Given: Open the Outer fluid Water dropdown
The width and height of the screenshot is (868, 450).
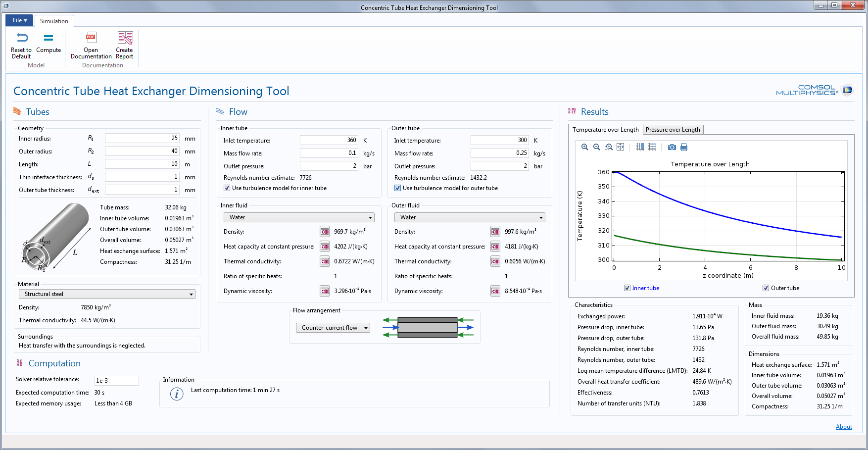Looking at the screenshot, I should click(470, 217).
